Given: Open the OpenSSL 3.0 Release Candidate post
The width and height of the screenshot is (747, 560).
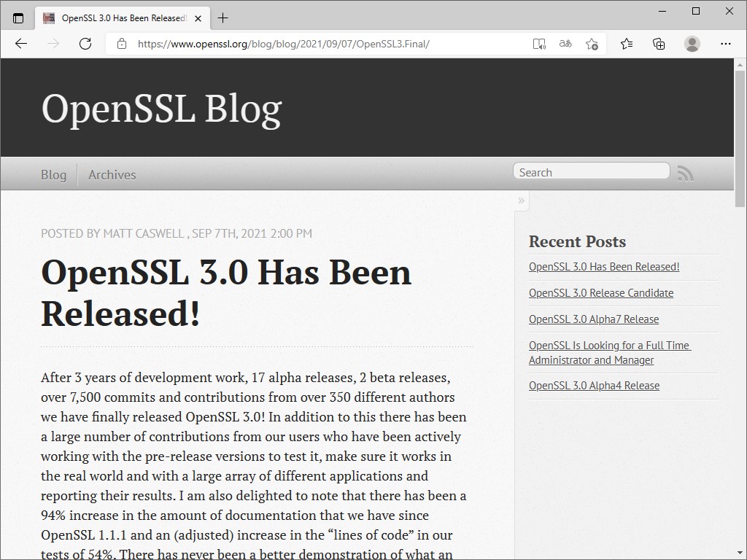Looking at the screenshot, I should point(601,292).
